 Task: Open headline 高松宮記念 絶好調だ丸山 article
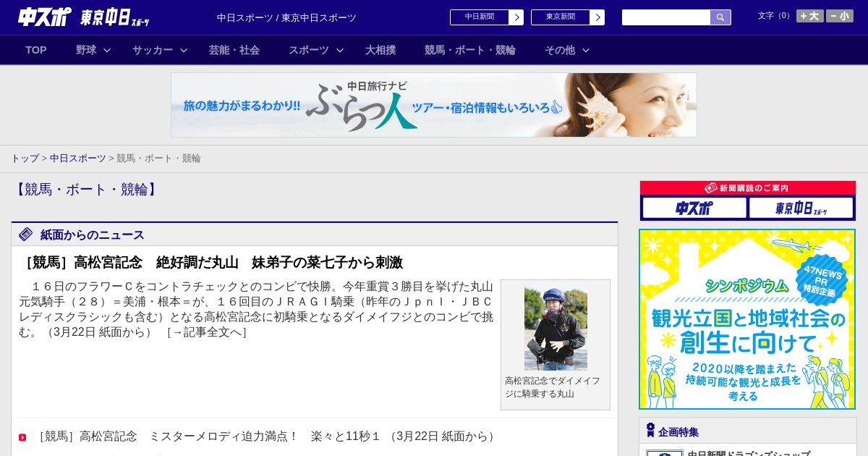[x=211, y=263]
